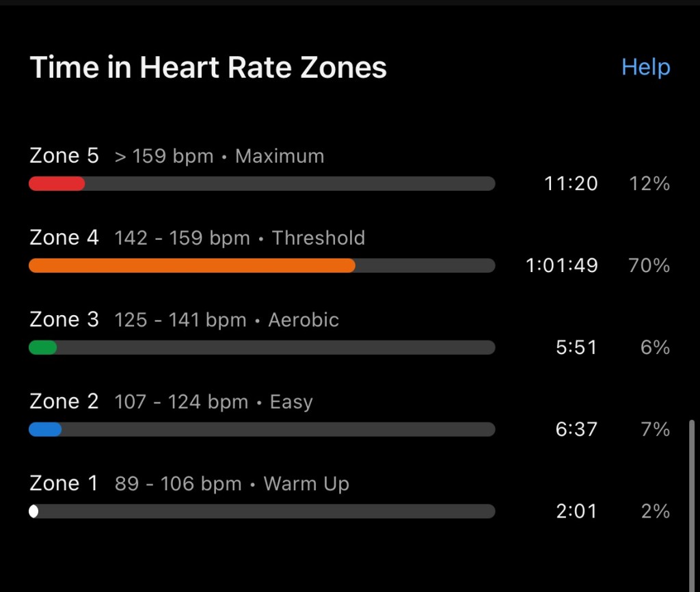Click the blue Zone 2 progress bar
This screenshot has height=592, width=700.
45,429
